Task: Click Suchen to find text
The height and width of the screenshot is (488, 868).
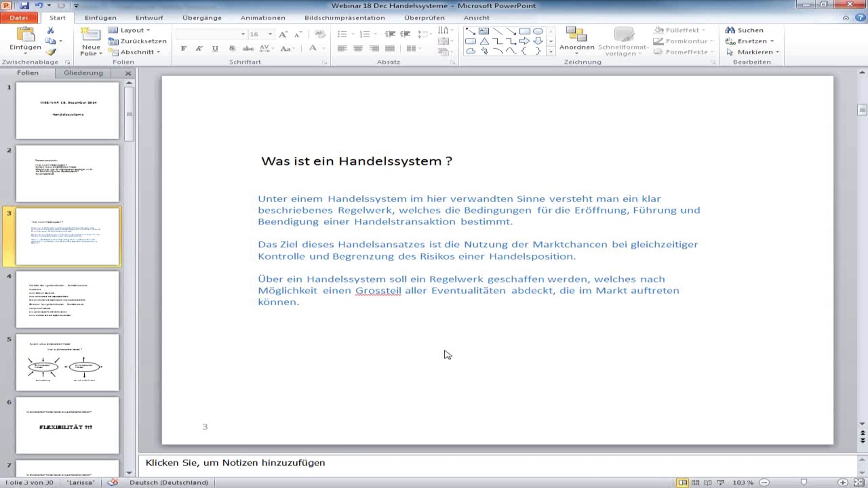Action: (x=744, y=30)
